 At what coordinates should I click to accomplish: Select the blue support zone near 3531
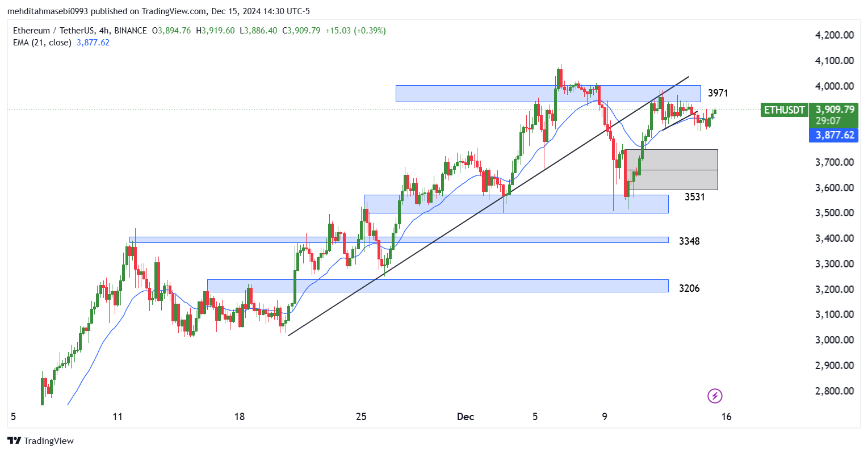516,204
